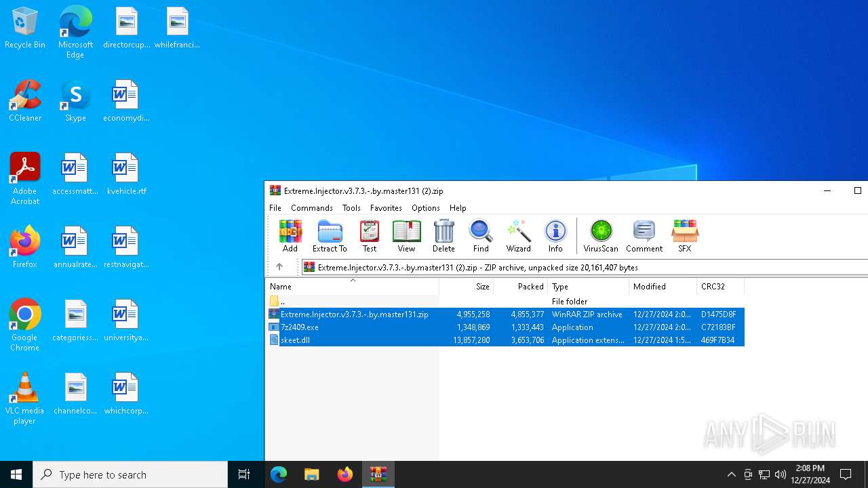
Task: Sort file list by Modified column
Action: 663,287
